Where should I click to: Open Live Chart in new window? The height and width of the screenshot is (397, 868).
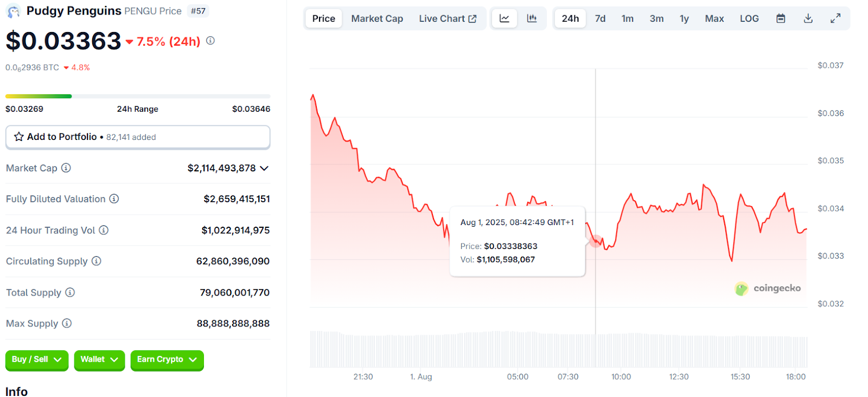pos(448,18)
